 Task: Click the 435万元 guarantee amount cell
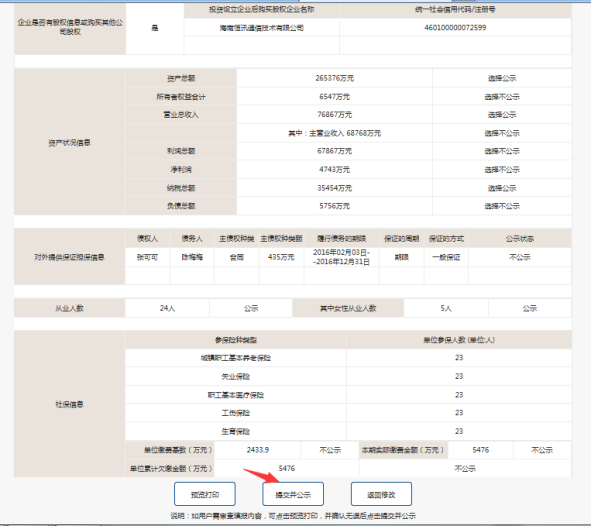[281, 257]
